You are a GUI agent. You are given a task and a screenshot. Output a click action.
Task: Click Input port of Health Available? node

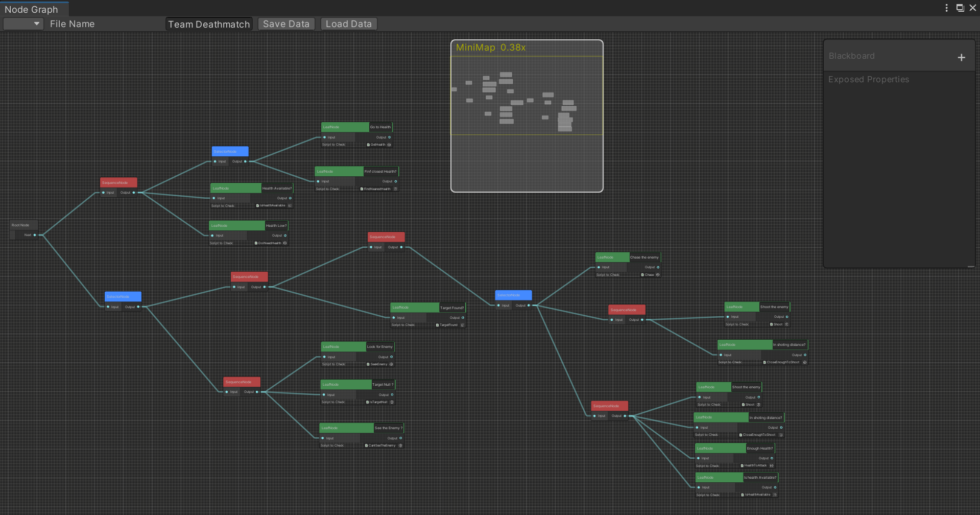tap(214, 198)
